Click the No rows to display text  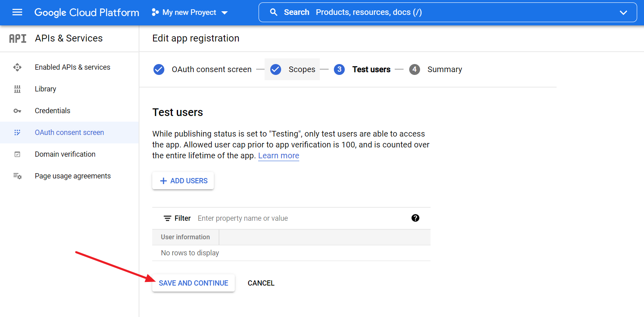click(190, 253)
